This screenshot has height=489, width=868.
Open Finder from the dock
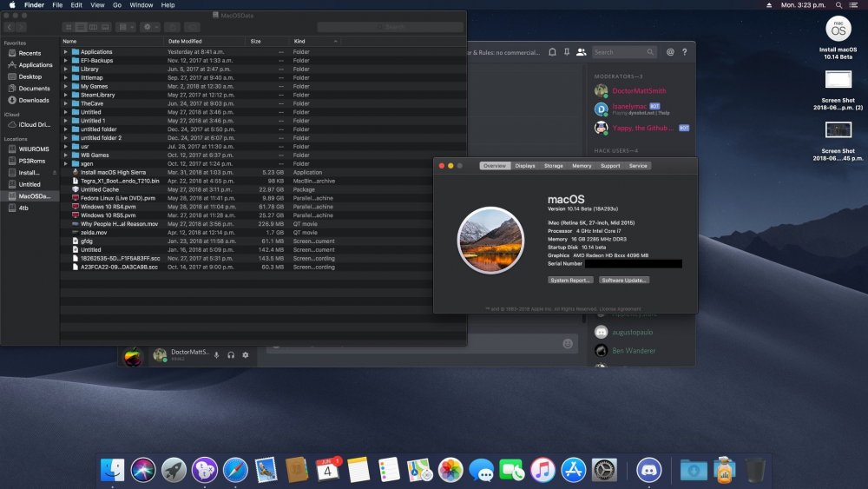coord(112,470)
